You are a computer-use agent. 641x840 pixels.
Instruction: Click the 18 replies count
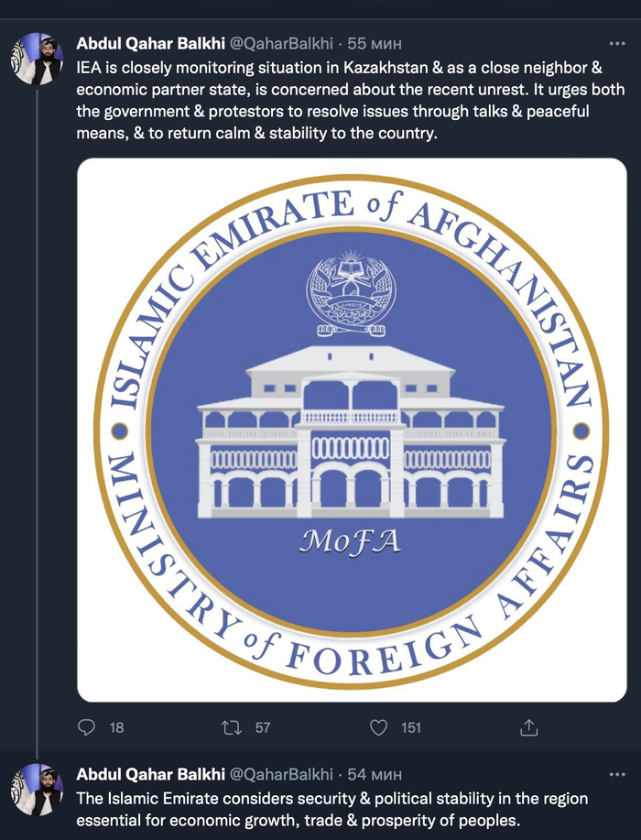[x=116, y=727]
